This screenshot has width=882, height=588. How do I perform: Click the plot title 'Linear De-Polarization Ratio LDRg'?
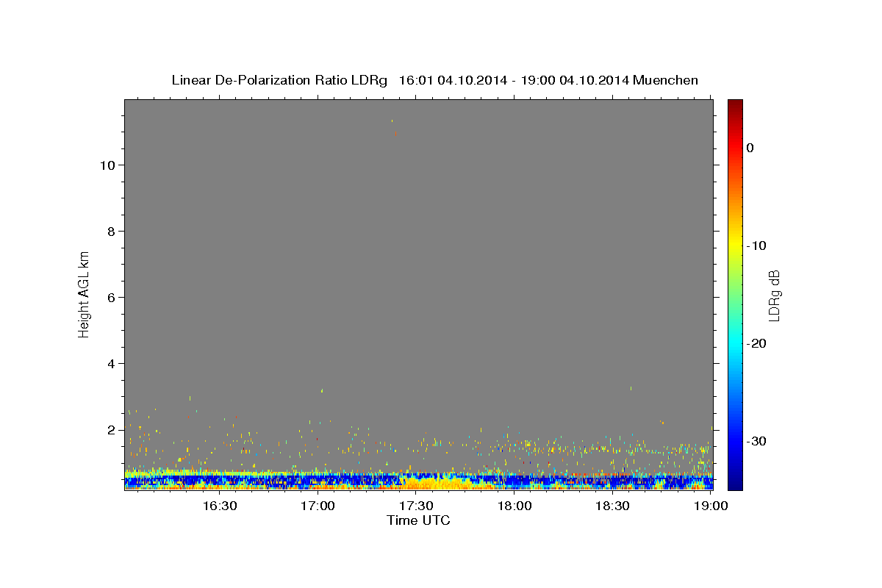click(279, 80)
